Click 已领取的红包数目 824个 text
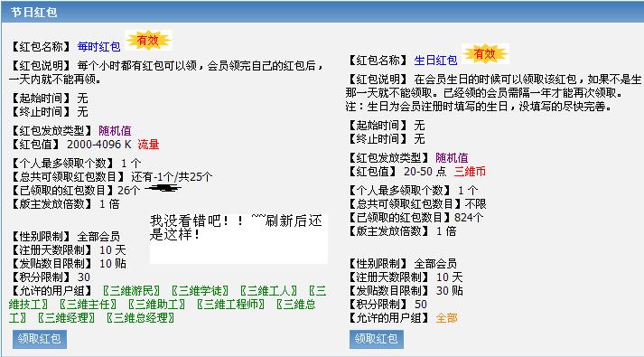Viewport: 644px width, 357px height. tap(415, 218)
